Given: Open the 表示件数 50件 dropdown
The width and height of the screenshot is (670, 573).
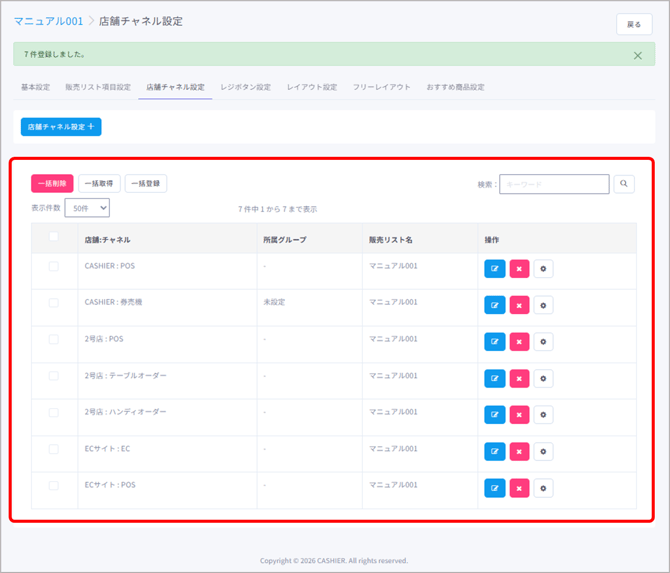Looking at the screenshot, I should (87, 208).
